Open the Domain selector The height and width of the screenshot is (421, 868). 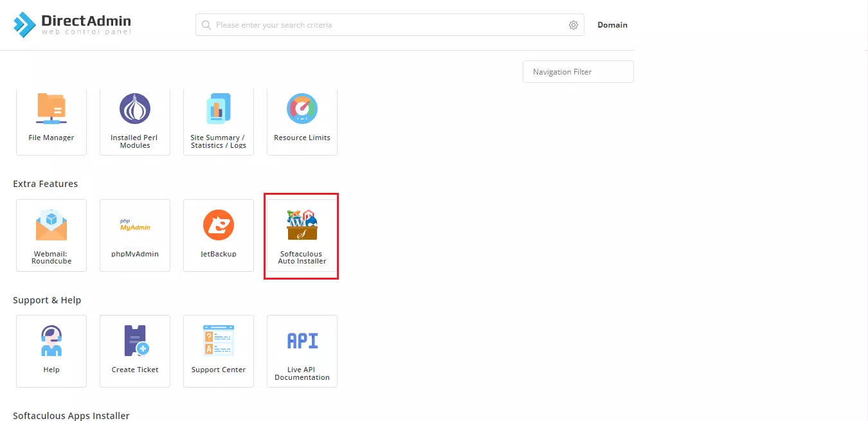612,25
